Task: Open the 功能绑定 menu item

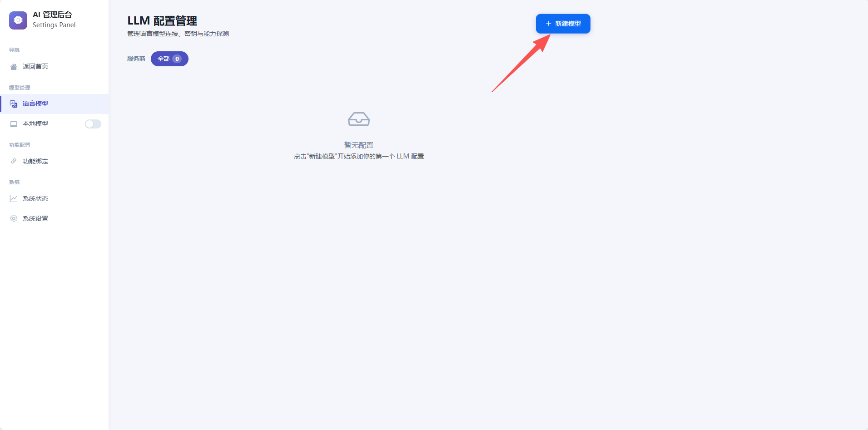Action: point(55,161)
